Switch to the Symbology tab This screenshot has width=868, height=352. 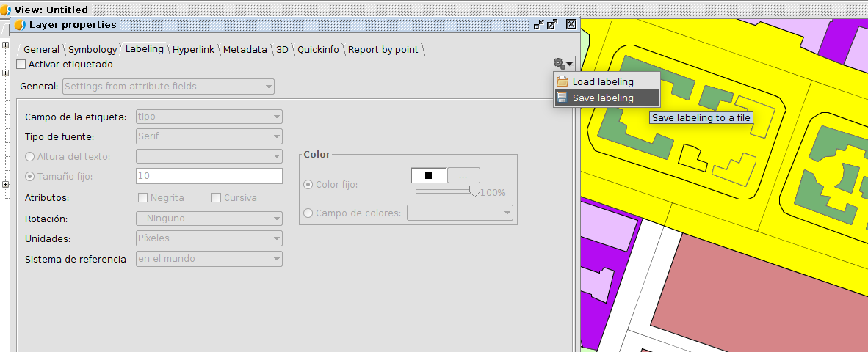pyautogui.click(x=93, y=50)
